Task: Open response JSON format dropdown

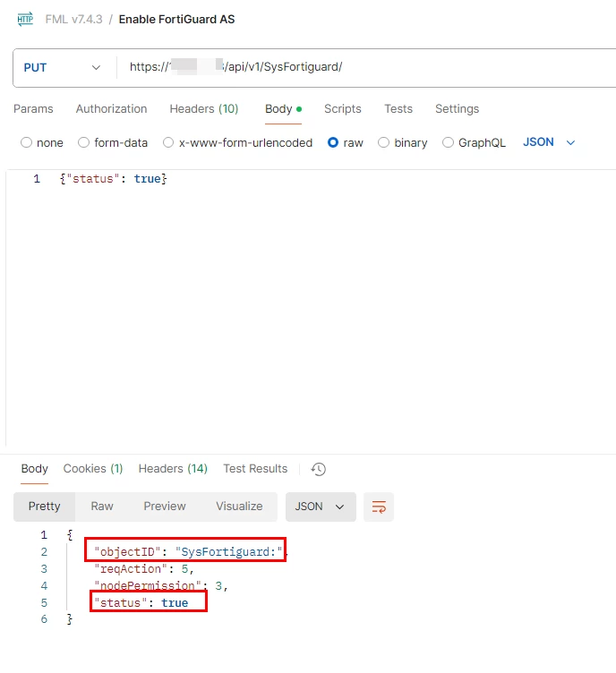Action: click(x=321, y=507)
